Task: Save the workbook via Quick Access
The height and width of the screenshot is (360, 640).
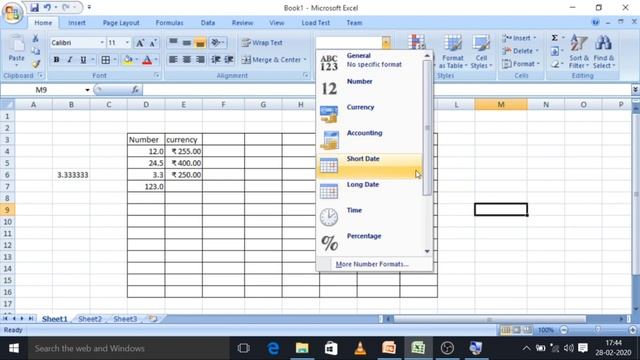Action: pos(34,7)
